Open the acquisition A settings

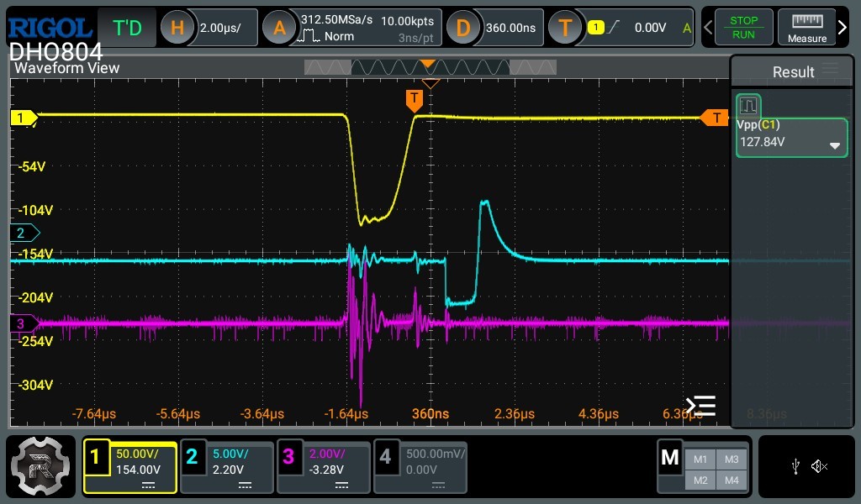coord(279,28)
